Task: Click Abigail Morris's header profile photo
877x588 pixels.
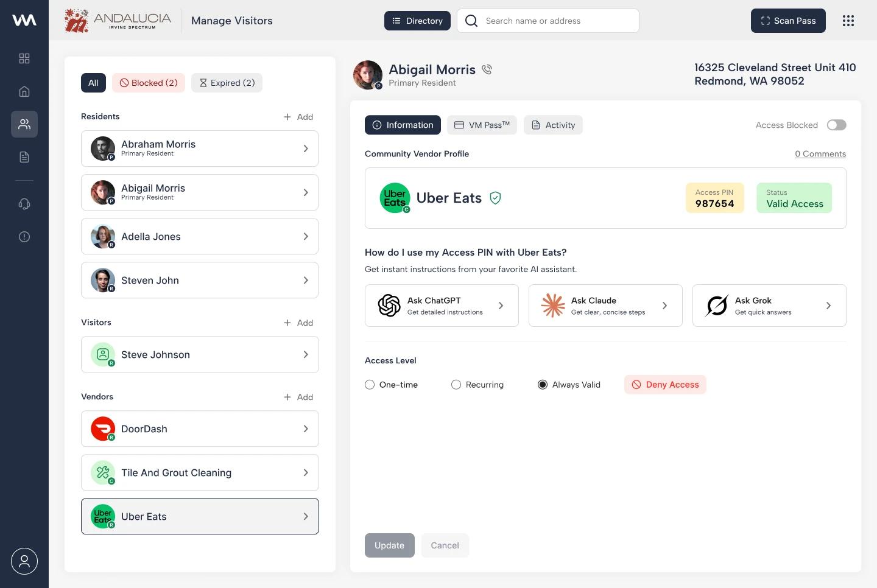Action: coord(368,75)
